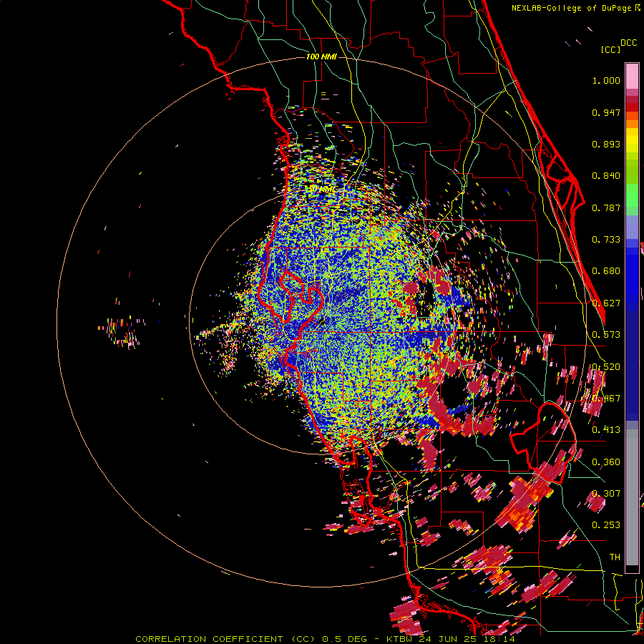Select the 0.733 scale value
This screenshot has width=644, height=644.
606,240
